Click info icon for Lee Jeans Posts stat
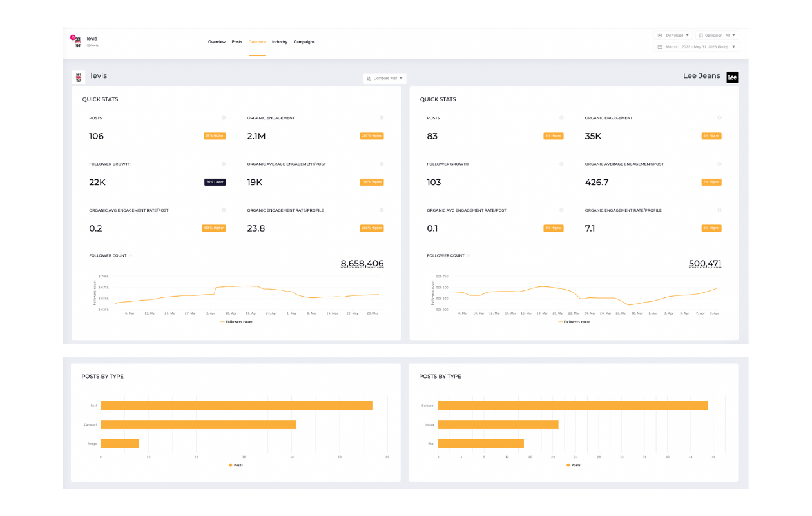This screenshot has height=516, width=812. (x=561, y=118)
